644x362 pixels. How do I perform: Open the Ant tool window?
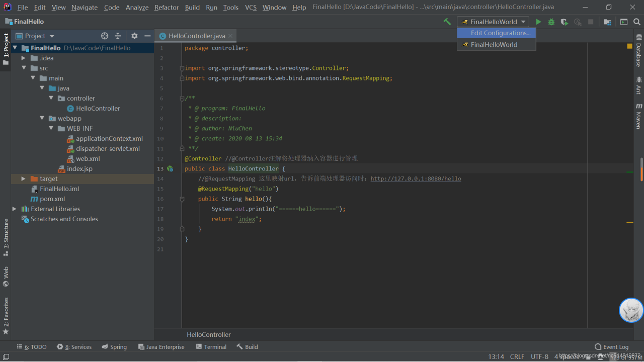point(638,85)
